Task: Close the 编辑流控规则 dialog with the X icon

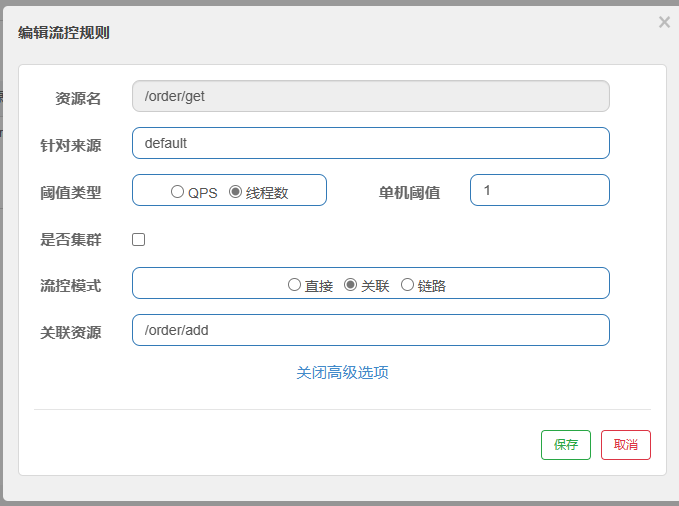Action: click(664, 22)
